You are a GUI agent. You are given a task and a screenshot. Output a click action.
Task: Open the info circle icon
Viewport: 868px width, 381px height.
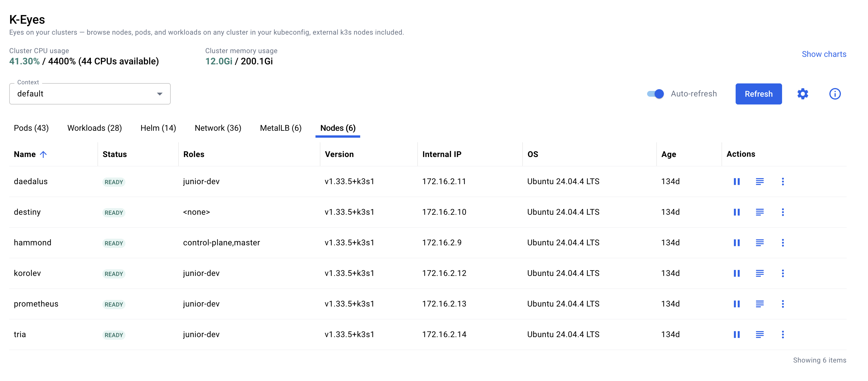coord(835,94)
